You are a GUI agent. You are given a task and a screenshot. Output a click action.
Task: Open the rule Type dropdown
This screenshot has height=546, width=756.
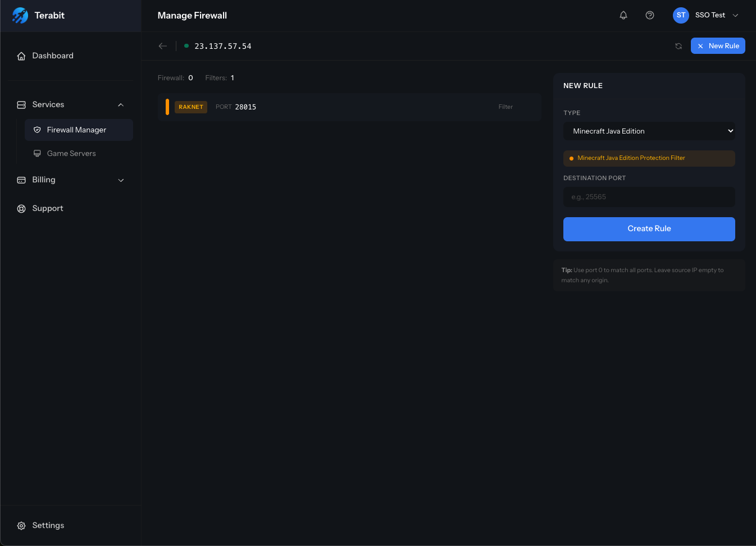click(649, 131)
